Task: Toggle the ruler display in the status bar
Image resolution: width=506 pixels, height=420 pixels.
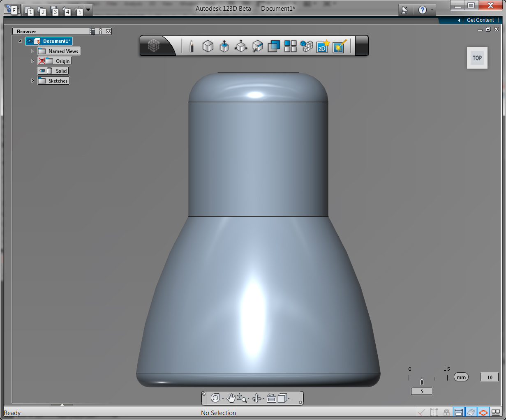Action: tap(459, 413)
